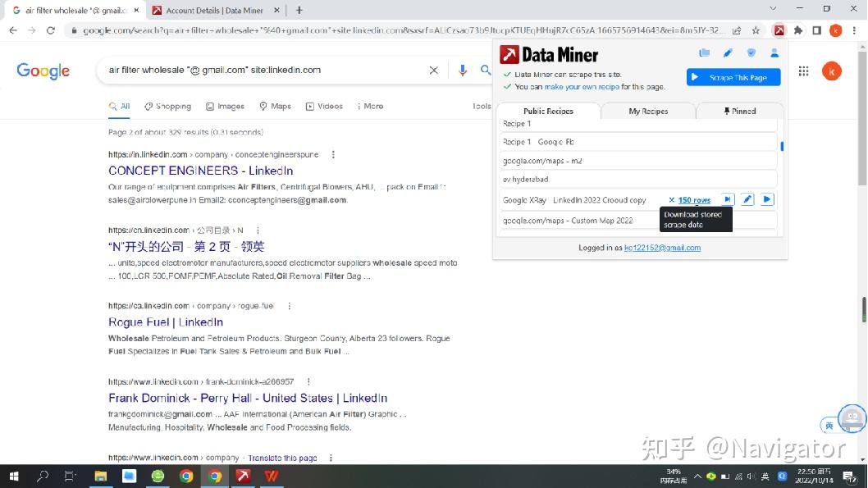The width and height of the screenshot is (868, 488).
Task: Switch to Shopping results
Action: 167,107
